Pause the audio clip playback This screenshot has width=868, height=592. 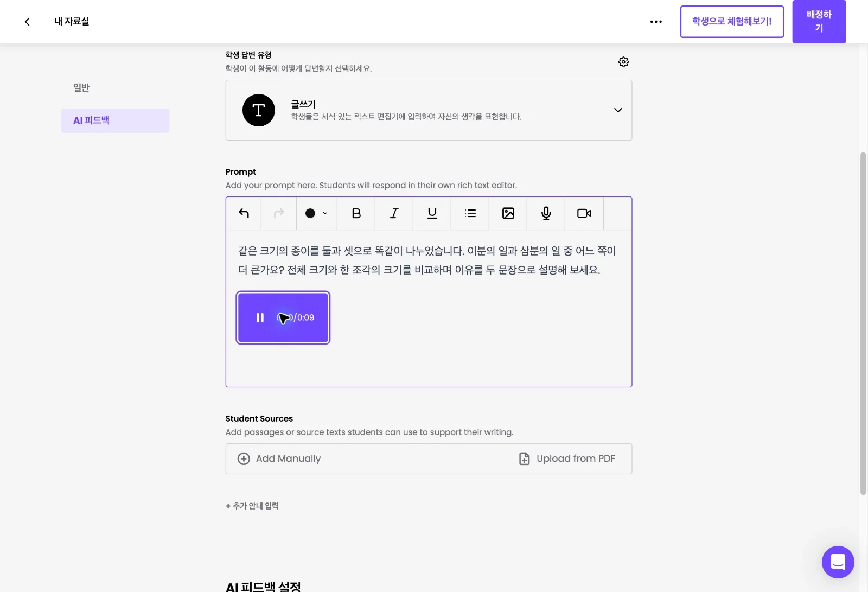(x=260, y=318)
